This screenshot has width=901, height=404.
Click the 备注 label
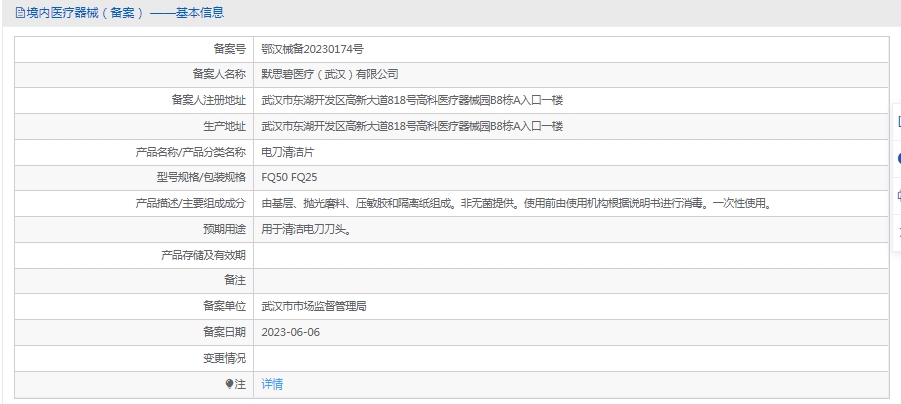[235, 280]
